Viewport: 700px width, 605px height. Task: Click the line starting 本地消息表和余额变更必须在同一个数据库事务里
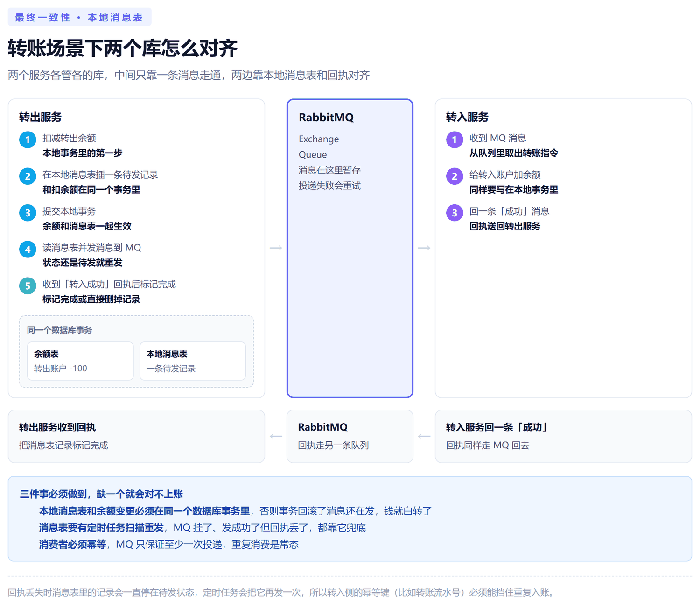point(236,511)
